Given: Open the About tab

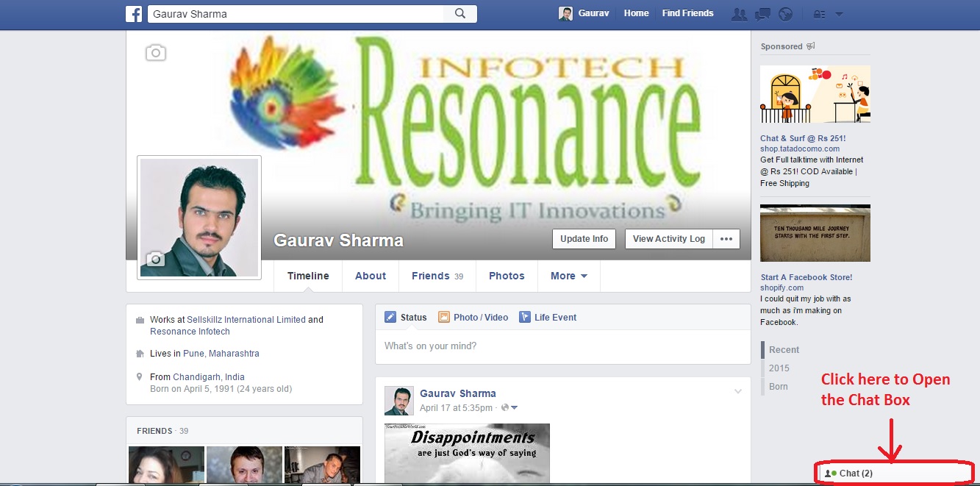Looking at the screenshot, I should tap(371, 276).
